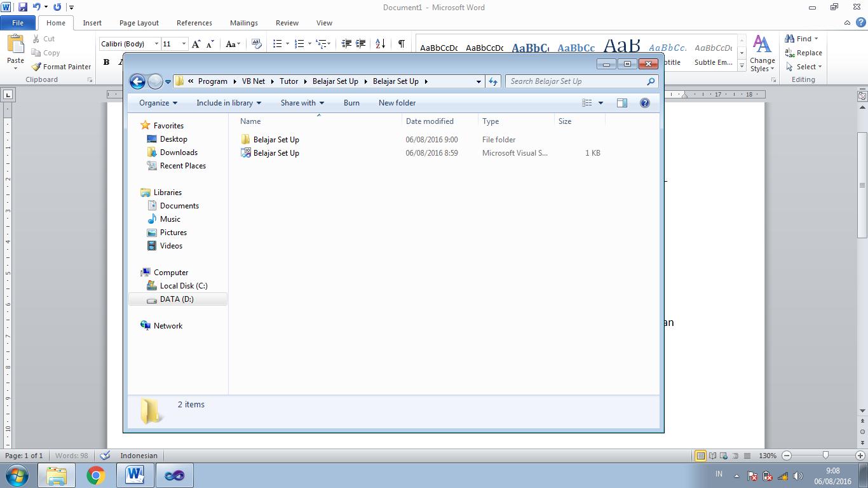Image resolution: width=868 pixels, height=488 pixels.
Task: Go back in the Explorer window
Action: 137,81
